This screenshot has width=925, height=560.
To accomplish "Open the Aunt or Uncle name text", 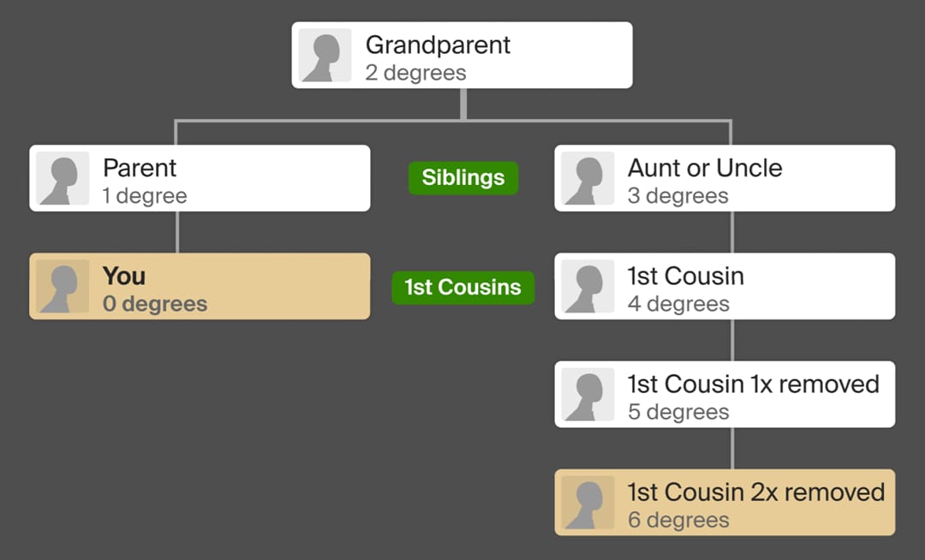I will 705,168.
